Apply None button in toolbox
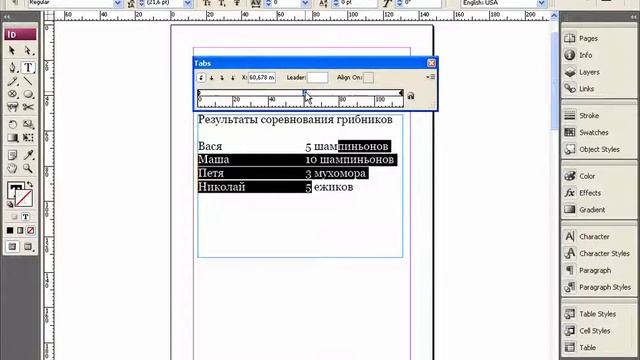 31,231
